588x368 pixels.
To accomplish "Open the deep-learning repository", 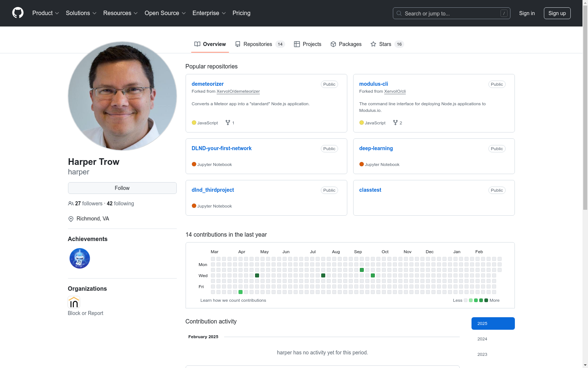I will pyautogui.click(x=376, y=148).
